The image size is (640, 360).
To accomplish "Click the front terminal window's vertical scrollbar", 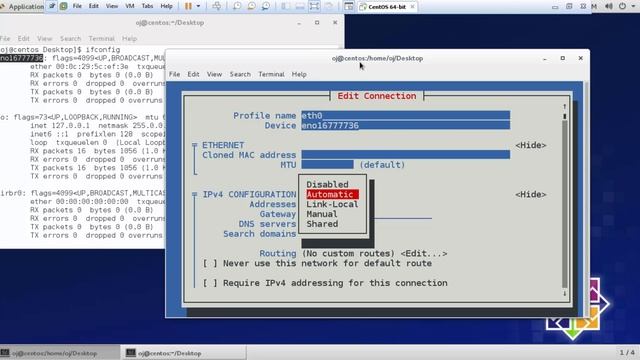I will point(586,199).
